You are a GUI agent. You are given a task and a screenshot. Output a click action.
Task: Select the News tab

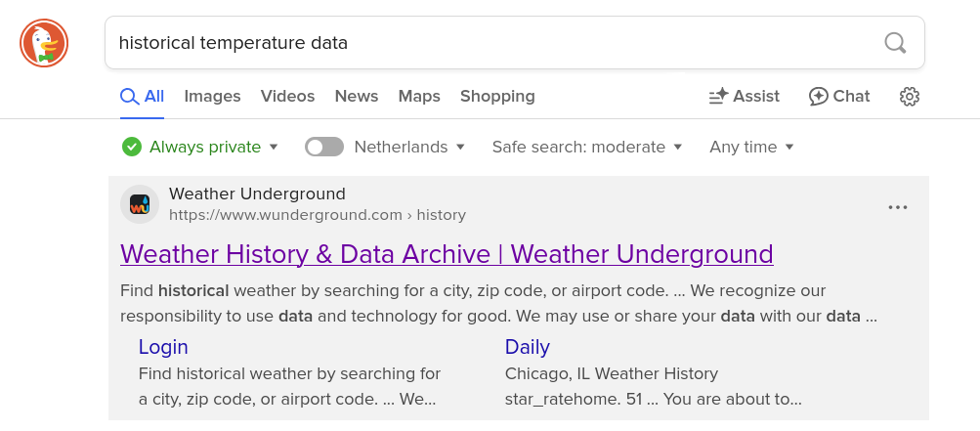(357, 97)
